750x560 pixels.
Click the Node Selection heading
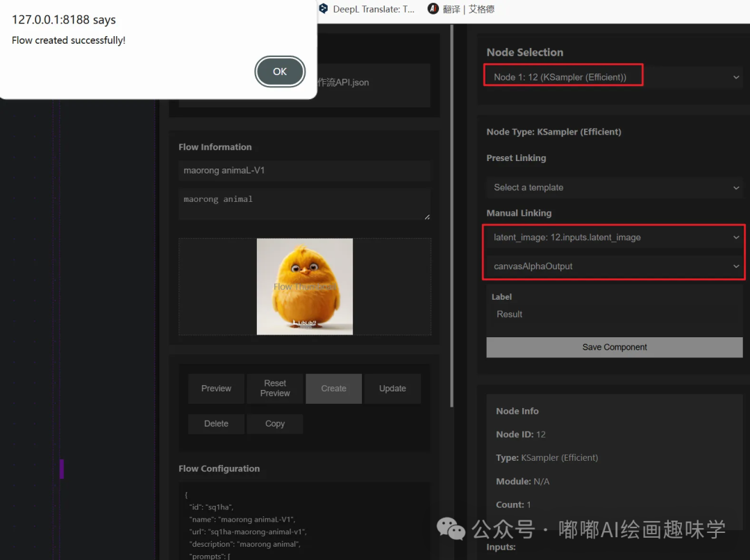(525, 53)
